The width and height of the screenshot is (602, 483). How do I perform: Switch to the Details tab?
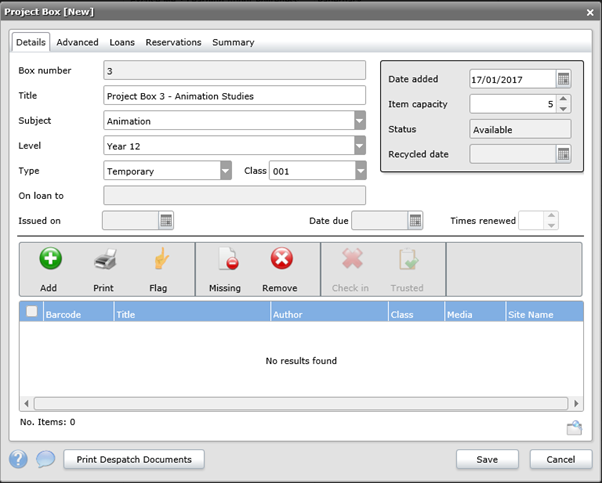pyautogui.click(x=31, y=42)
